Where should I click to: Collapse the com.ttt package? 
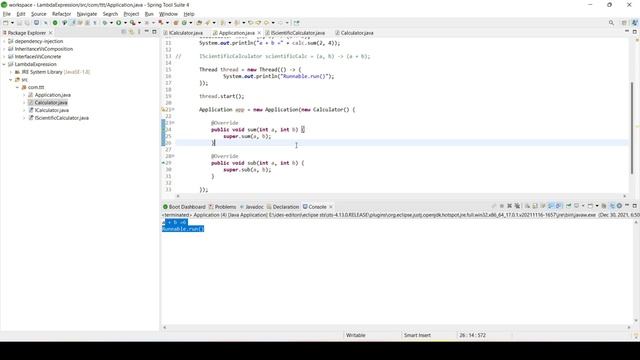click(x=18, y=87)
